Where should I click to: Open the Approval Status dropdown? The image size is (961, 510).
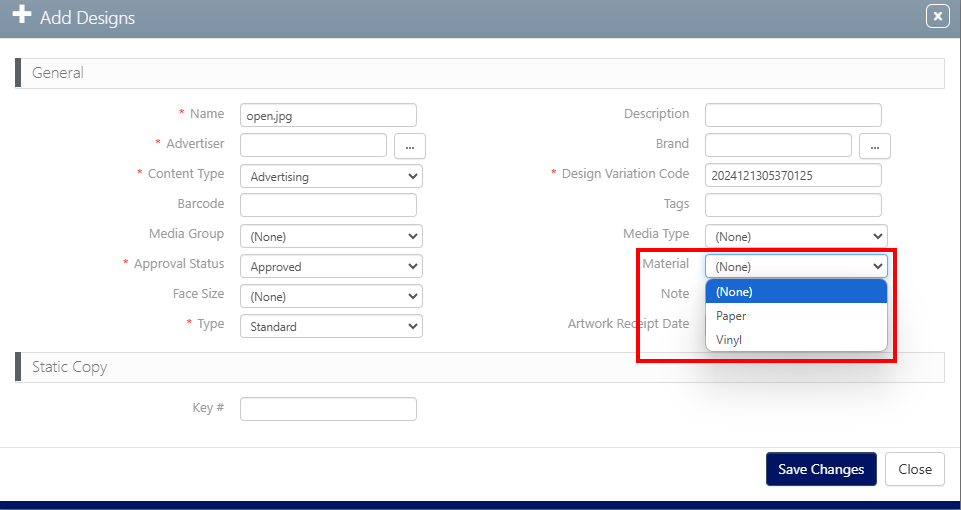(x=331, y=266)
